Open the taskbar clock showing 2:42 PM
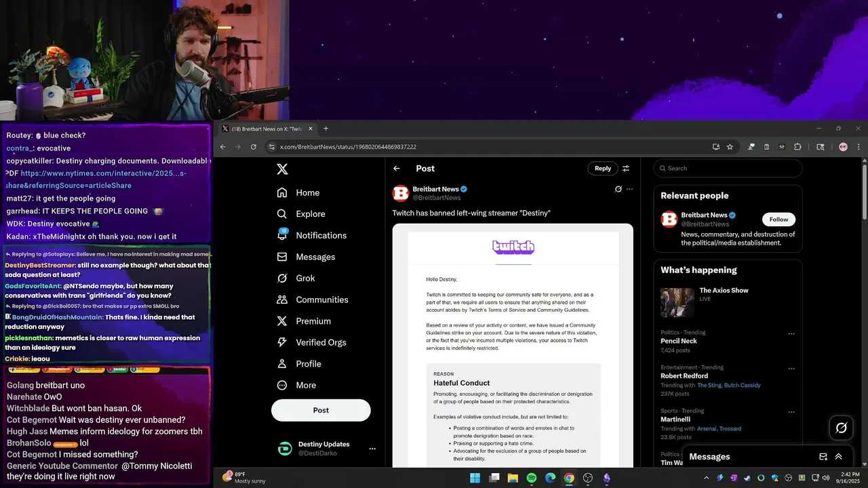 [846, 478]
